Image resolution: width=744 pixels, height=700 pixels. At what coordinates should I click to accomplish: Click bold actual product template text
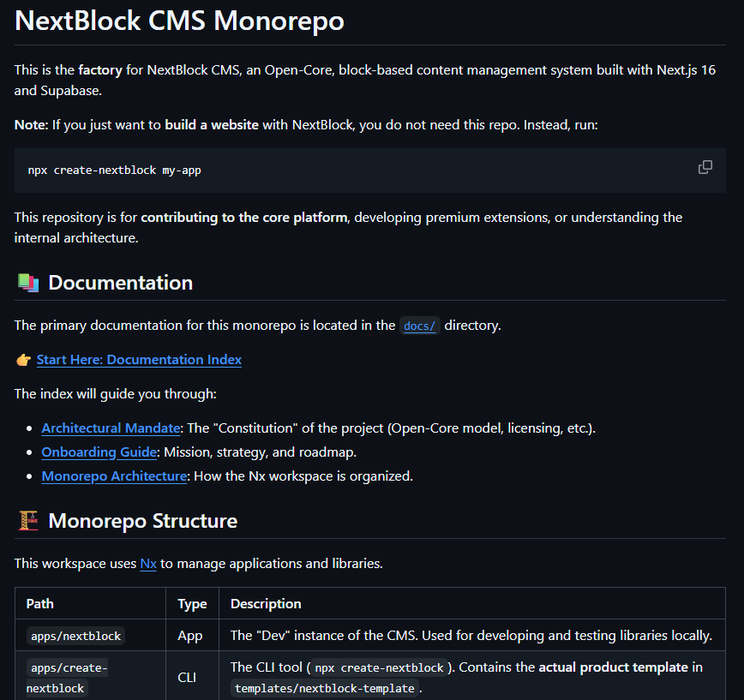pos(613,667)
